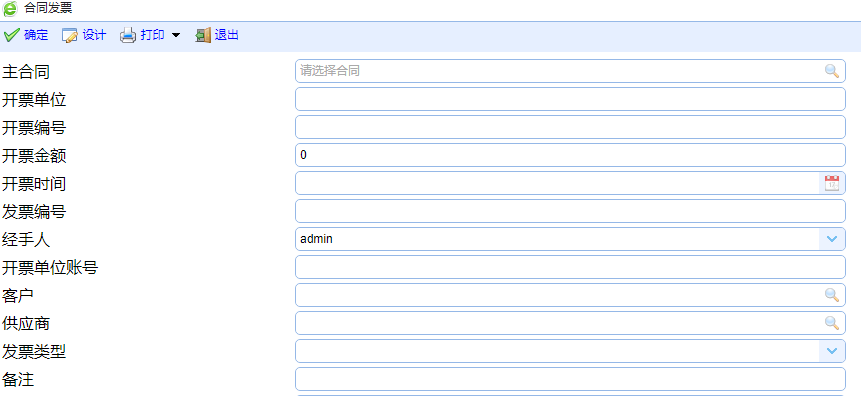This screenshot has height=396, width=861.
Task: Click the 开票单位 label text
Action: tap(34, 99)
